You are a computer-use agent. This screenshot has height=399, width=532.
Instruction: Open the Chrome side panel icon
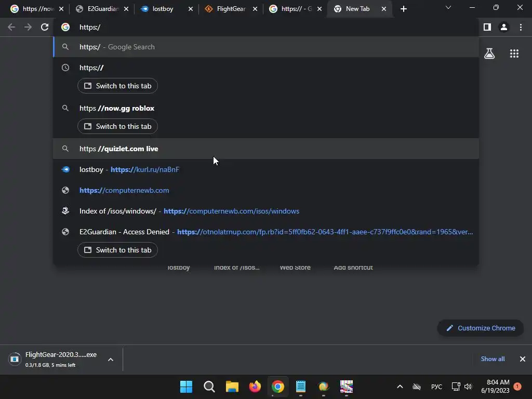pos(487,27)
